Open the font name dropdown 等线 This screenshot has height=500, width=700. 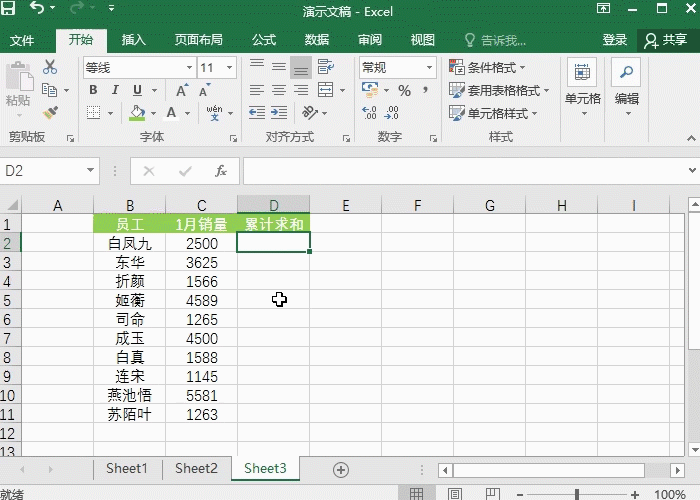coord(188,68)
